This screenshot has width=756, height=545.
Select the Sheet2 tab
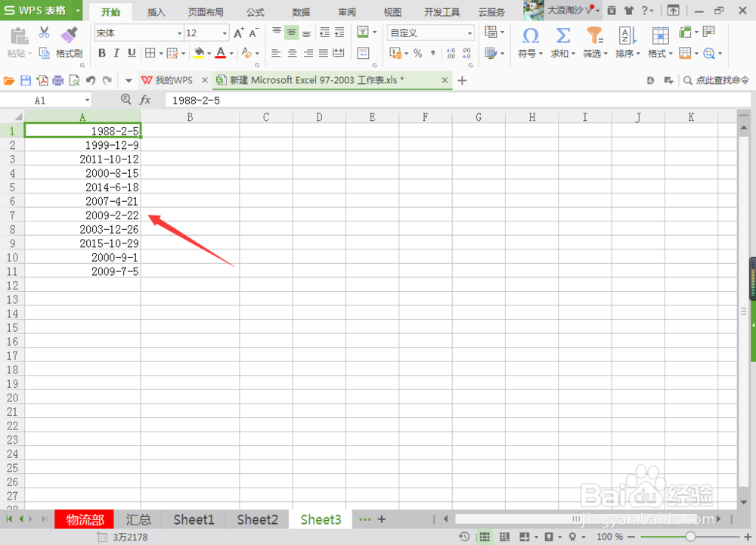pyautogui.click(x=257, y=519)
